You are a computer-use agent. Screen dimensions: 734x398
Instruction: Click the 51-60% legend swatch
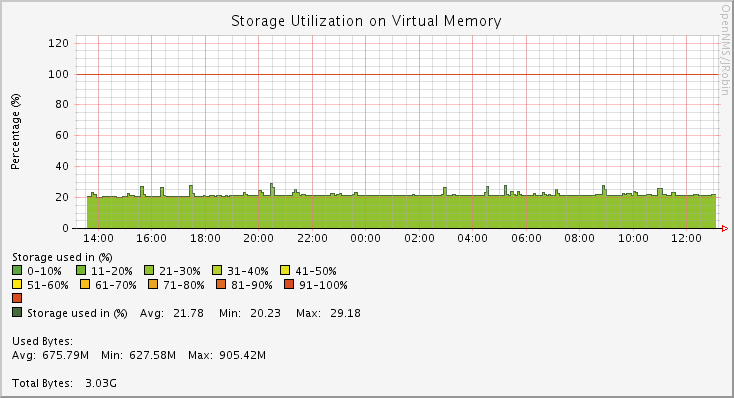pyautogui.click(x=17, y=284)
